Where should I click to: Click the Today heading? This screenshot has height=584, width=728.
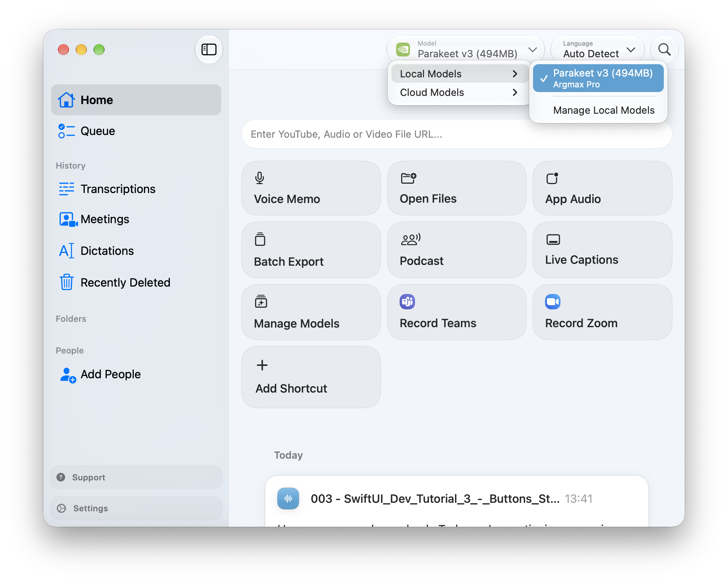(x=289, y=455)
